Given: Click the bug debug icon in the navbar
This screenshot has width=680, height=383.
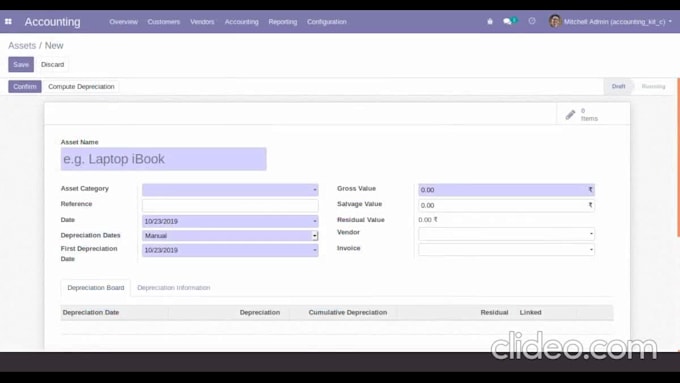Looking at the screenshot, I should click(x=490, y=21).
